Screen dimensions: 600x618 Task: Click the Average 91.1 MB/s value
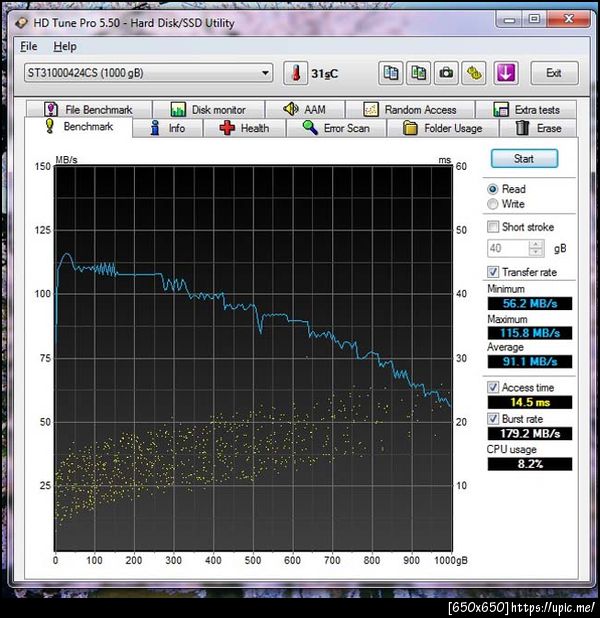click(530, 361)
